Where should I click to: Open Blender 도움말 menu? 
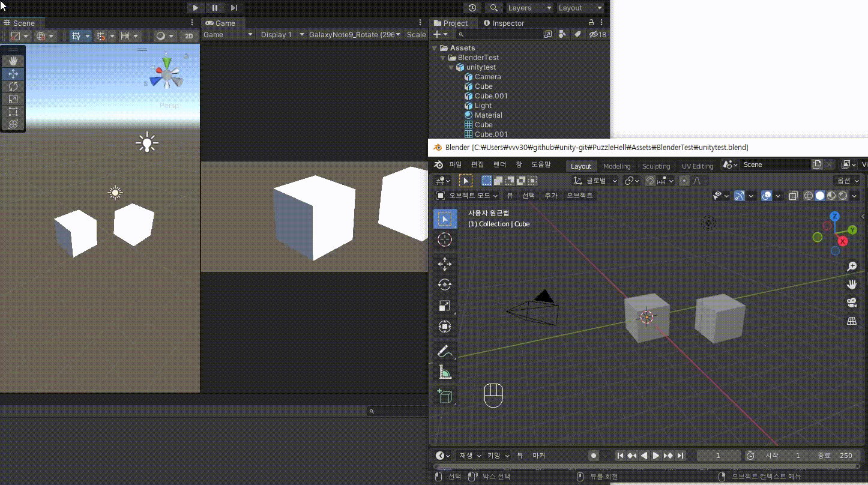pyautogui.click(x=541, y=165)
